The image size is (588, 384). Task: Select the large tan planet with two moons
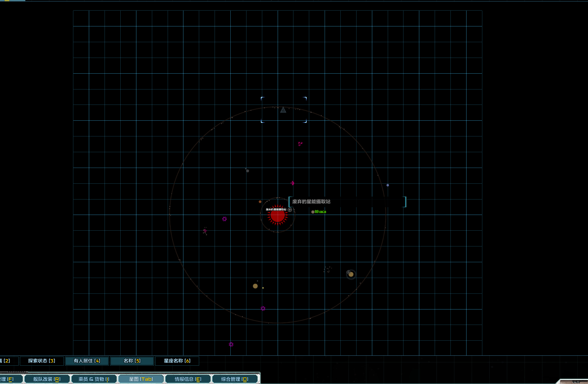point(255,286)
